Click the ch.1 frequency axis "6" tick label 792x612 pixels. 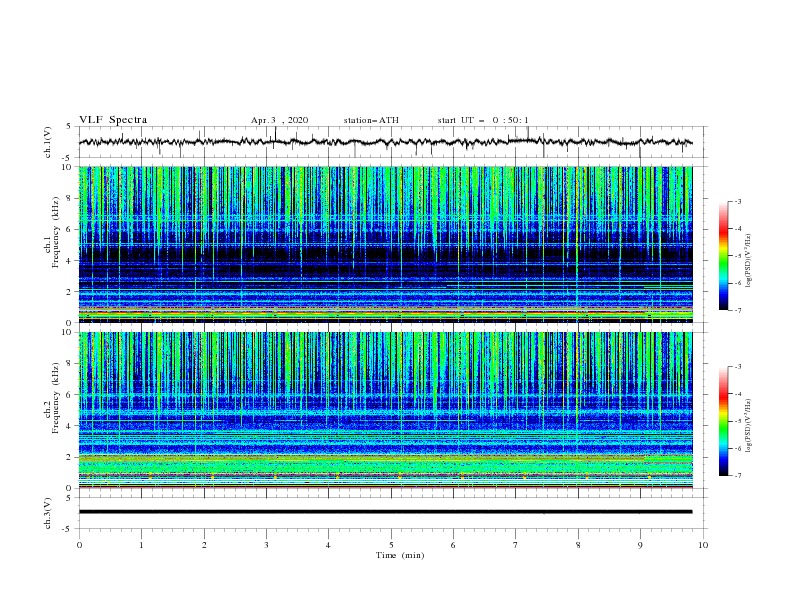click(70, 229)
